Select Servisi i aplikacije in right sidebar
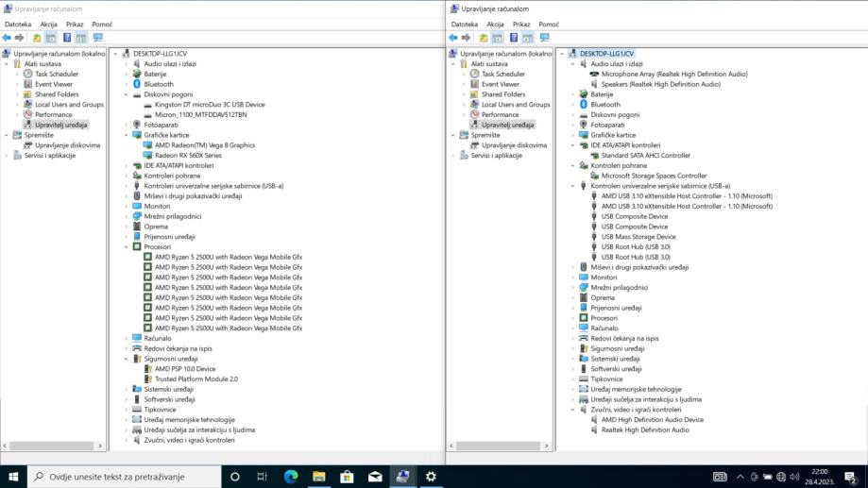Viewport: 868px width, 488px height. coord(497,156)
